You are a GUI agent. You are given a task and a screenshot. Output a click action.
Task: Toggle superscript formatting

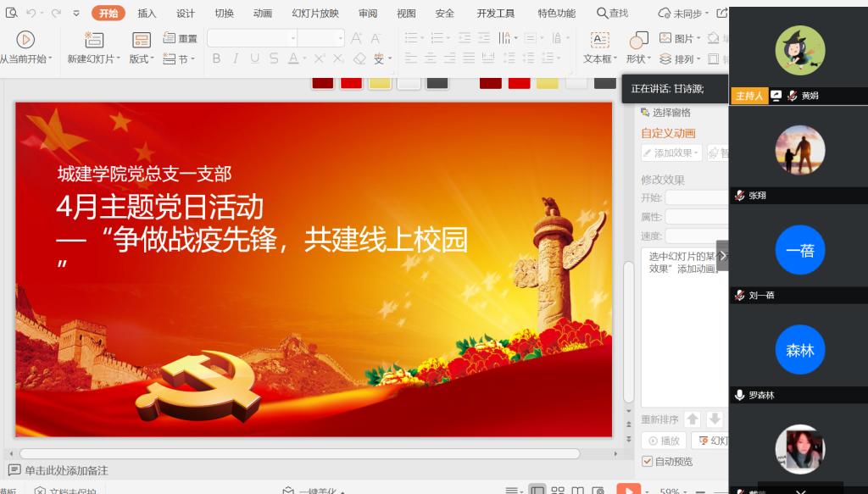tap(320, 58)
